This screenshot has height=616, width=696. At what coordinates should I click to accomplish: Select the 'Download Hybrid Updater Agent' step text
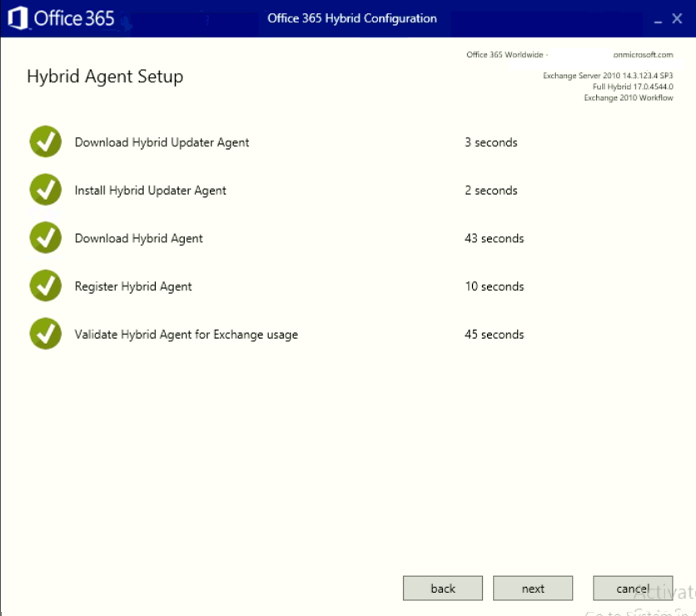(x=162, y=142)
